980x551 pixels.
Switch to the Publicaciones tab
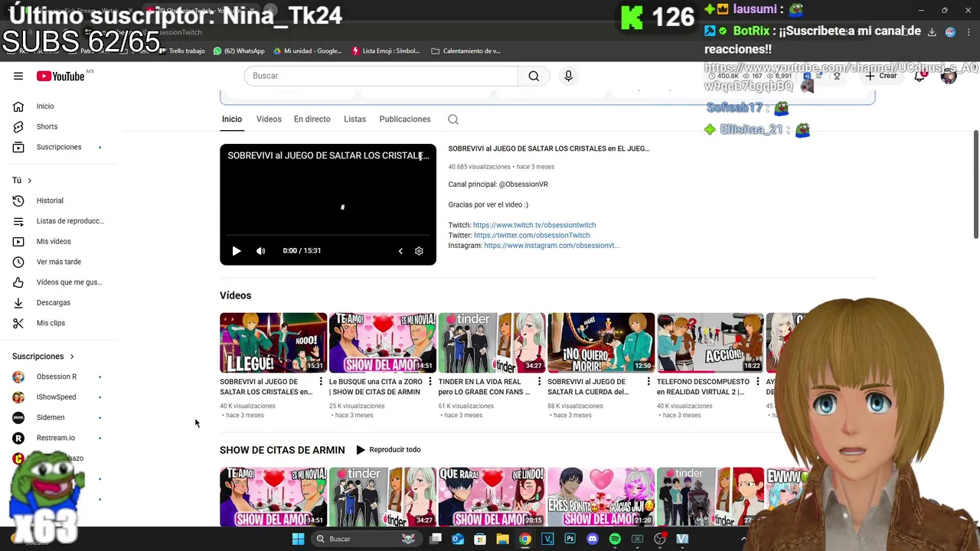point(405,119)
